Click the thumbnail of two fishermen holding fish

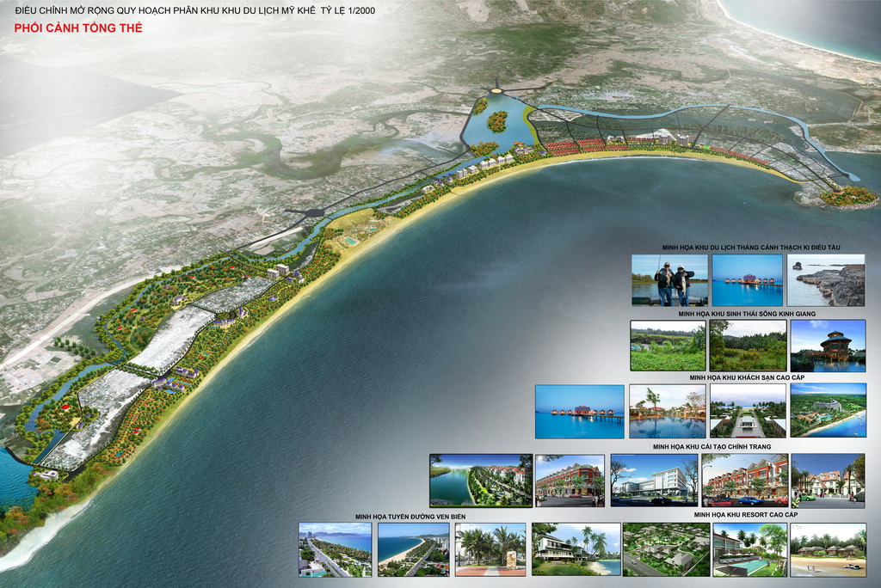pyautogui.click(x=669, y=279)
